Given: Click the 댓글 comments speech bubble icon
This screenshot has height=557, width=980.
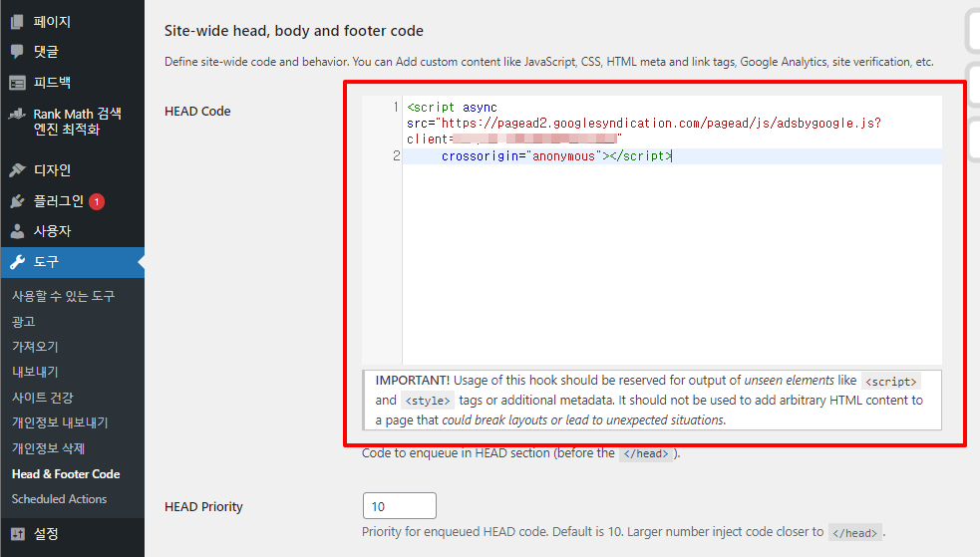Looking at the screenshot, I should pyautogui.click(x=18, y=51).
